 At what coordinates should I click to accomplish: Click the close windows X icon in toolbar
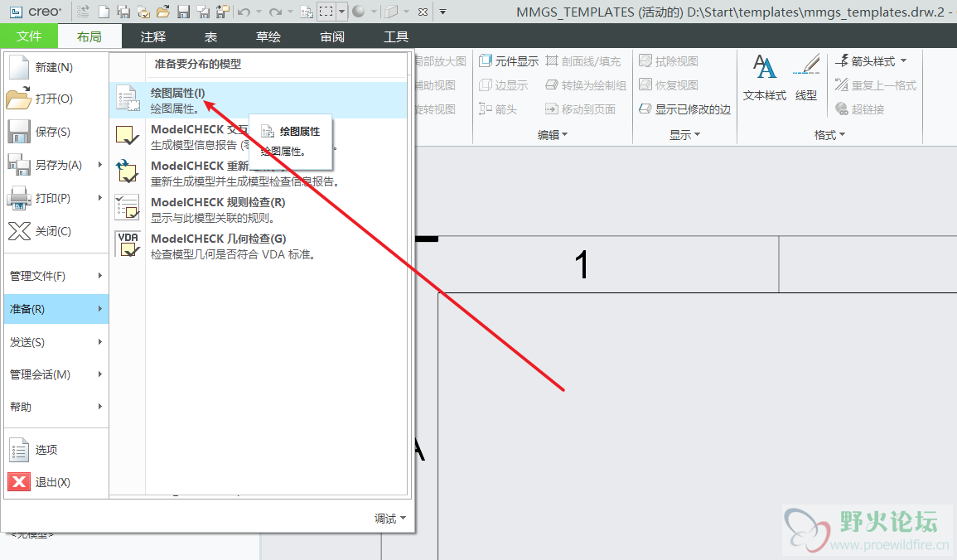423,12
